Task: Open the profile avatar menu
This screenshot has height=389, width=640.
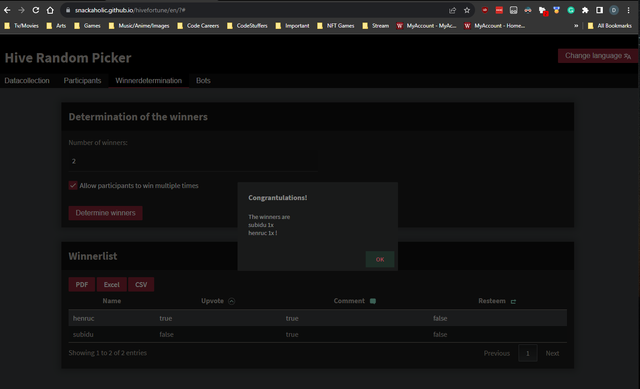Action: coord(613,10)
